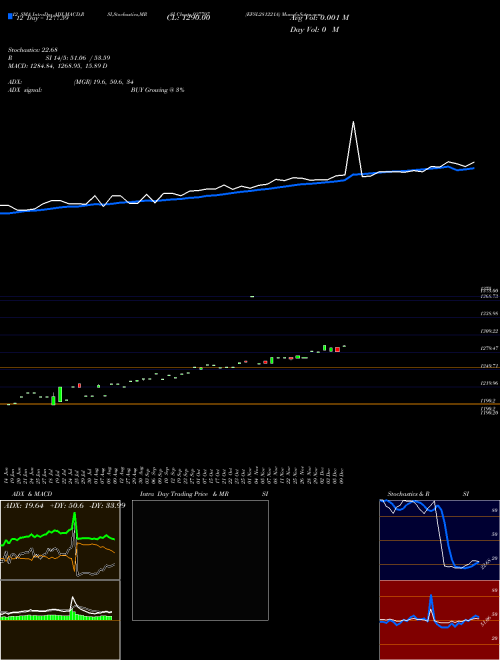Click the 'BUY Growing @ 3%' signal text
This screenshot has width=500, height=660.
[x=157, y=90]
